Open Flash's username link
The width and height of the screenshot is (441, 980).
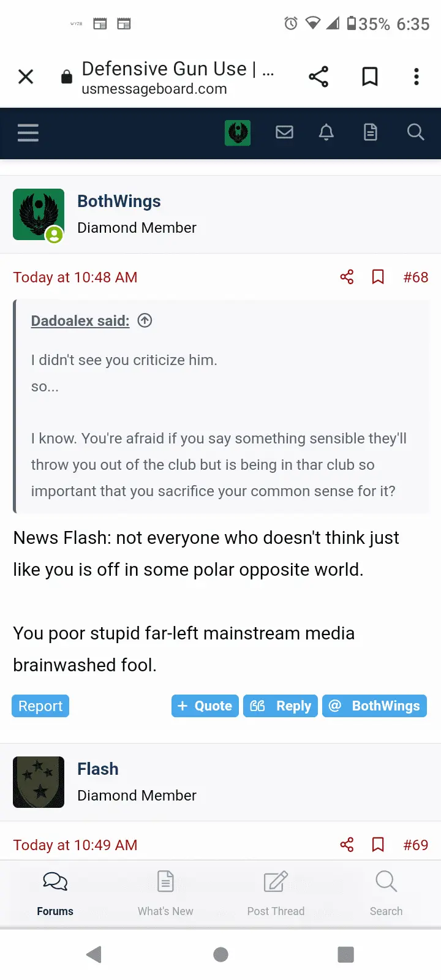pyautogui.click(x=98, y=769)
